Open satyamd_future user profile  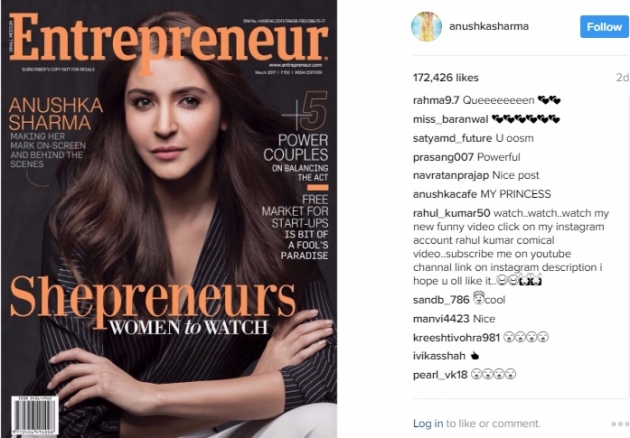pyautogui.click(x=452, y=138)
